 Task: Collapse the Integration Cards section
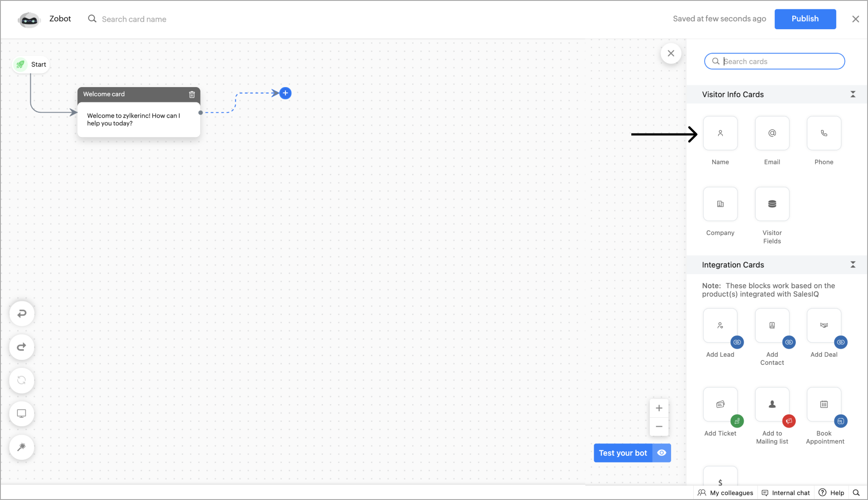[x=853, y=265]
